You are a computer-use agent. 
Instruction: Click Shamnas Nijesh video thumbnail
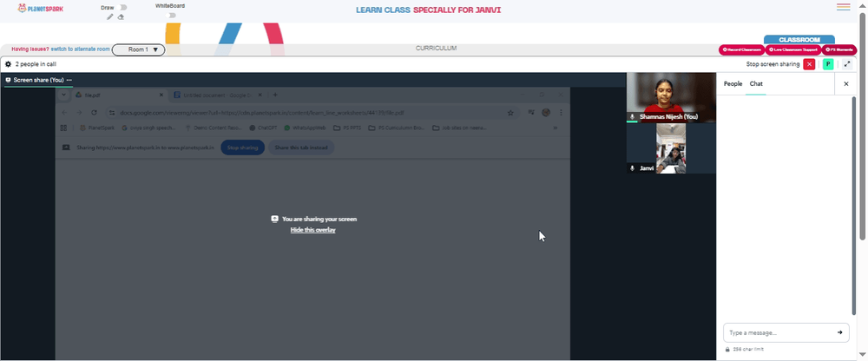pos(671,97)
